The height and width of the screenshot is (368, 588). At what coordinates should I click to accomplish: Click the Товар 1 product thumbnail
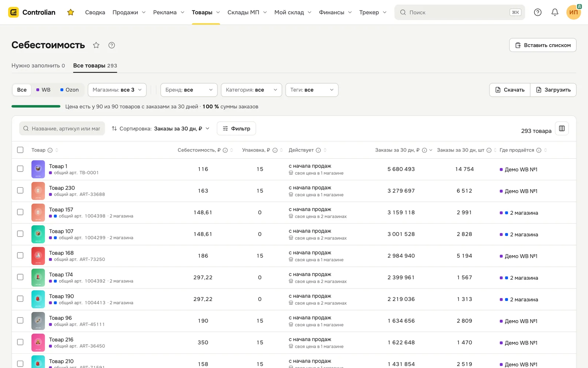click(x=38, y=169)
